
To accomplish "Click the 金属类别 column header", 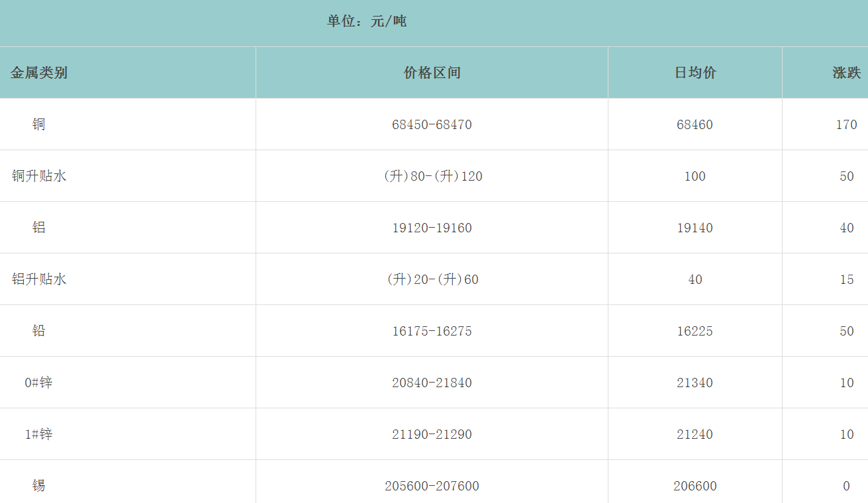I will click(x=39, y=73).
